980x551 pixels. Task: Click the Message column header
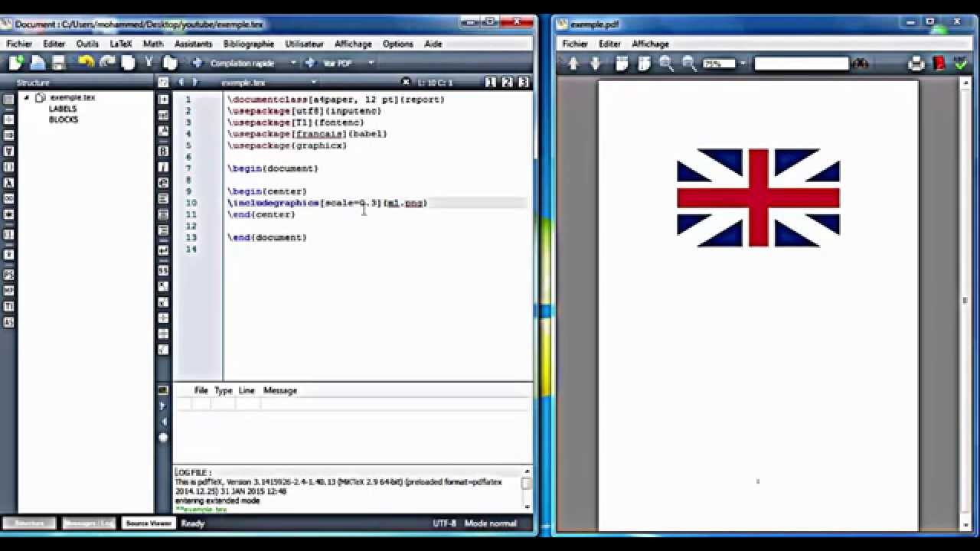coord(280,390)
